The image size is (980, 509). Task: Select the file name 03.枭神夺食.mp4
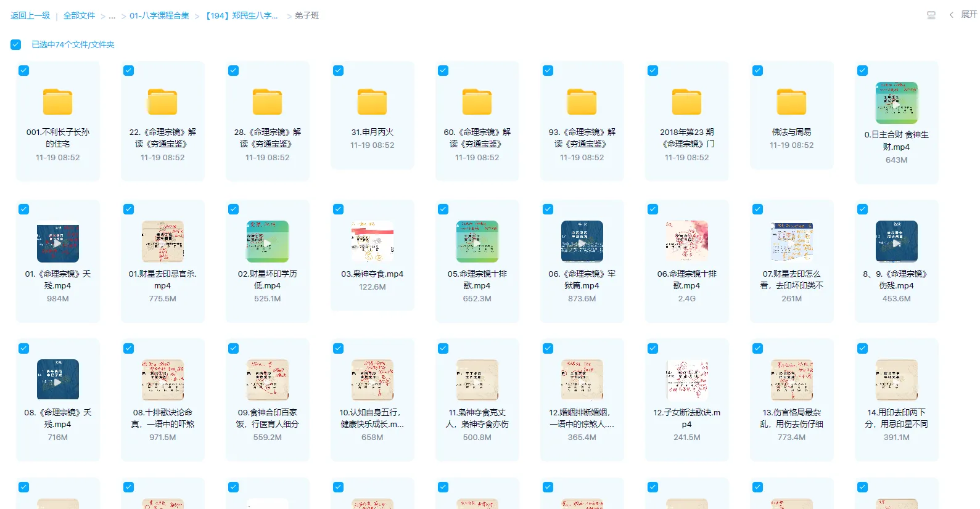373,274
